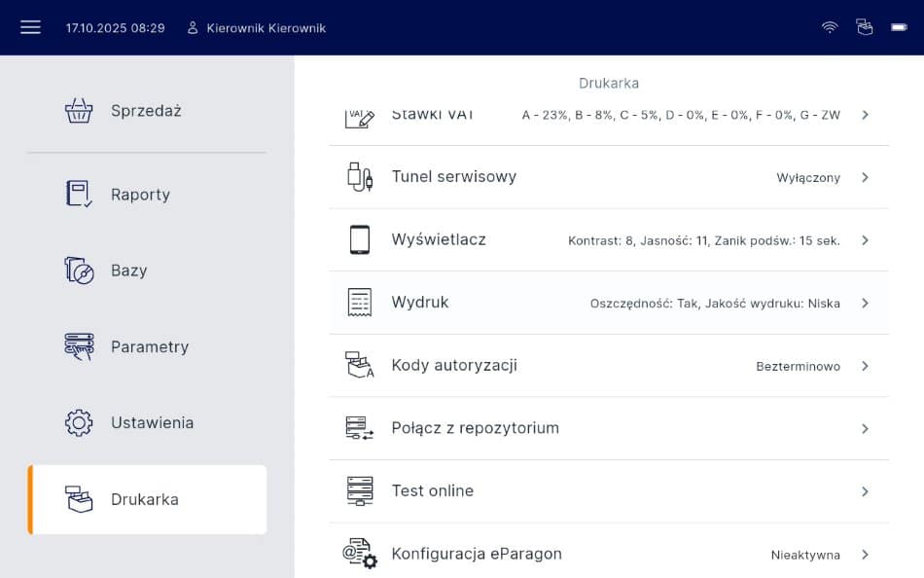Click the printer status icon in top bar
Viewport: 924px width, 578px height.
click(865, 27)
